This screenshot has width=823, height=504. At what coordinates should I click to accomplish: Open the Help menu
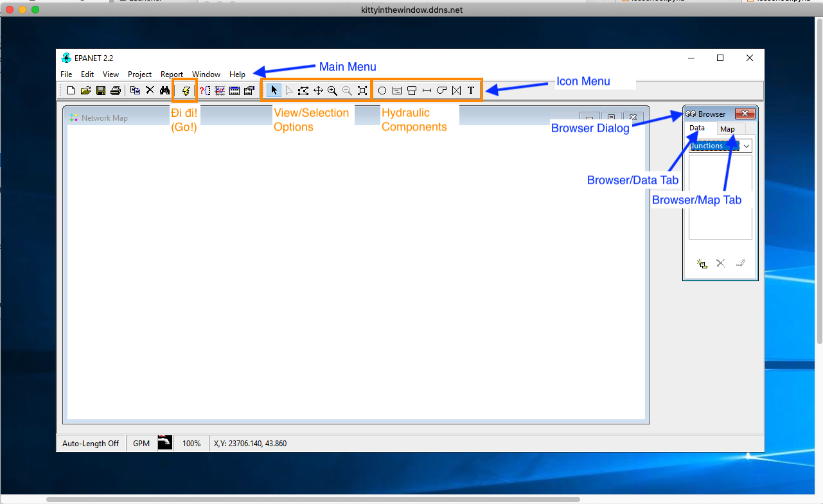click(x=237, y=74)
